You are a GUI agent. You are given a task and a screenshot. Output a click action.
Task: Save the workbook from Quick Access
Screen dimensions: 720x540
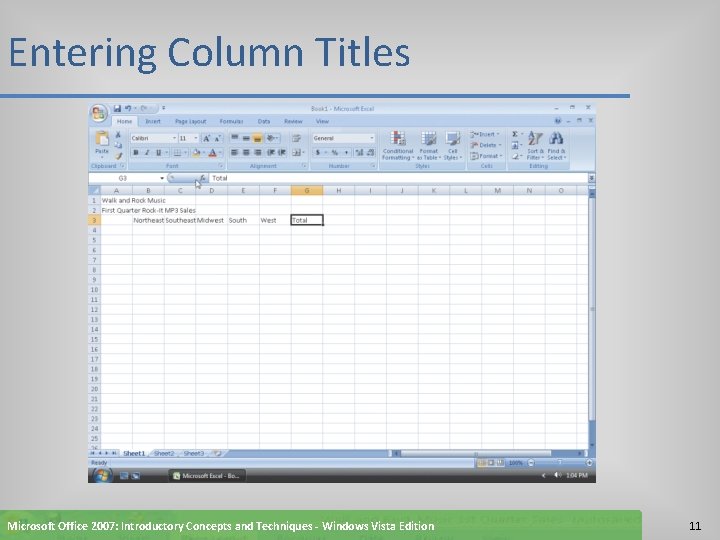[117, 108]
